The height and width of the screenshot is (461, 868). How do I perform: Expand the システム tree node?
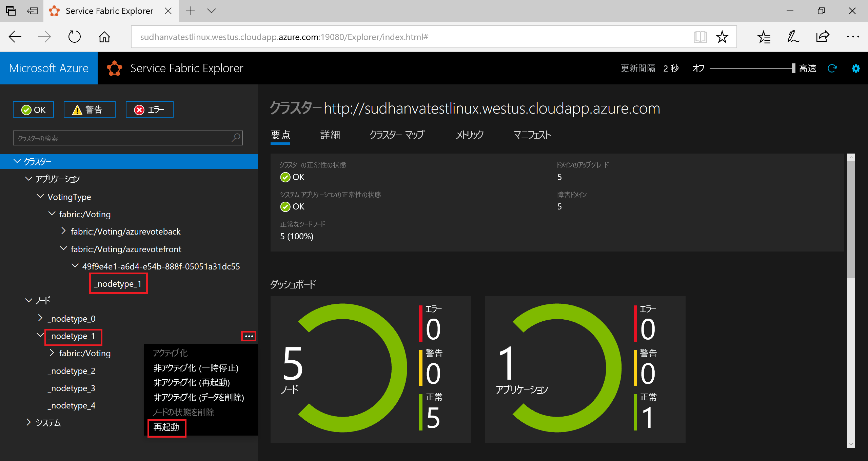tap(28, 422)
